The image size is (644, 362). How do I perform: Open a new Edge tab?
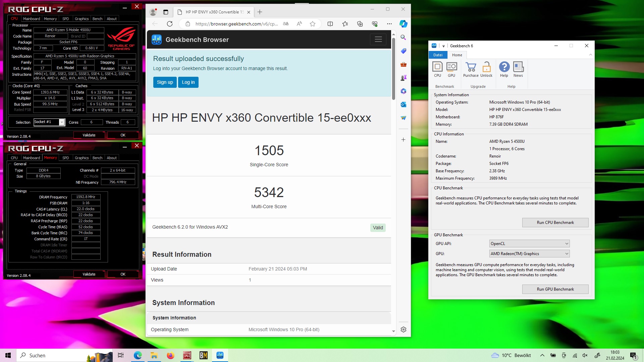click(x=260, y=12)
